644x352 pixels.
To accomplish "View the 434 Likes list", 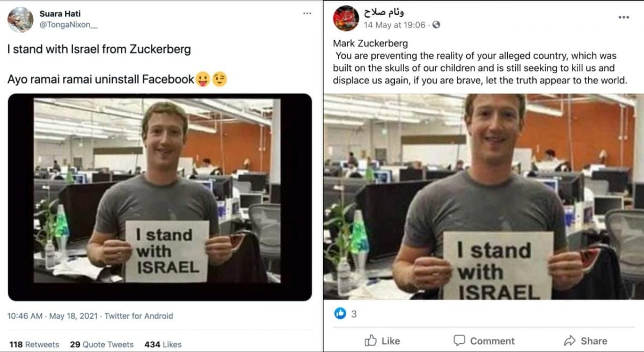I will [x=163, y=344].
